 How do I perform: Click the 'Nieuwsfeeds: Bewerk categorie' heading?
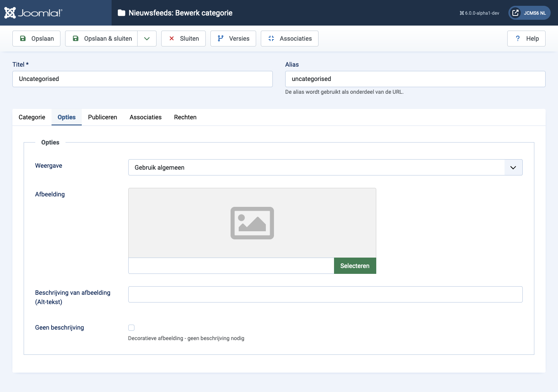(x=181, y=13)
